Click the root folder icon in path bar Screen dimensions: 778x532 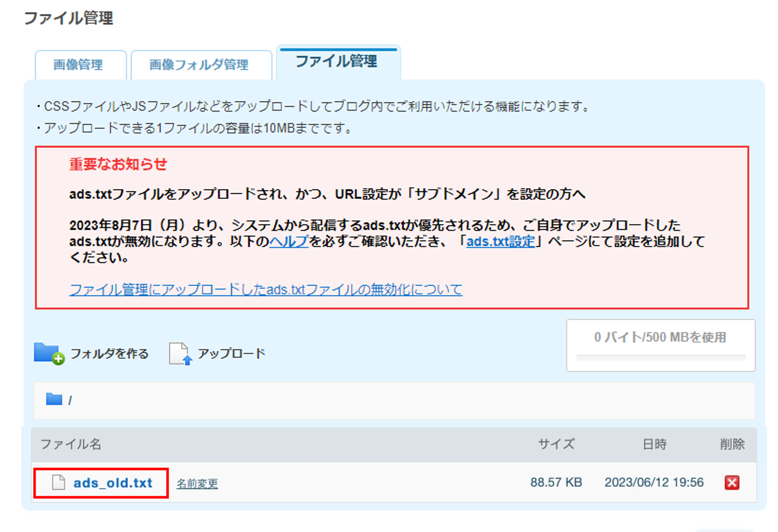[54, 399]
